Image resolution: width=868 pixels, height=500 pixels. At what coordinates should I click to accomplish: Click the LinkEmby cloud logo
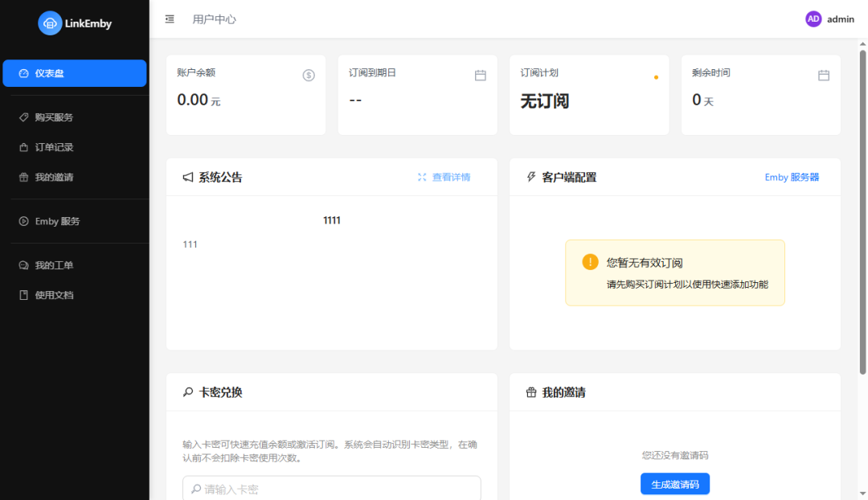(x=51, y=23)
